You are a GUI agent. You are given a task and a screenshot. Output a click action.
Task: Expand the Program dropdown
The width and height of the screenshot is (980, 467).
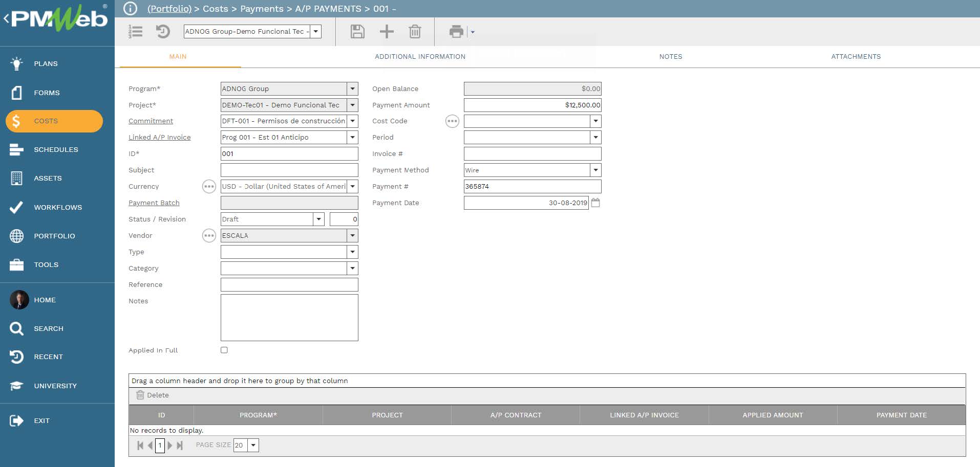(352, 88)
